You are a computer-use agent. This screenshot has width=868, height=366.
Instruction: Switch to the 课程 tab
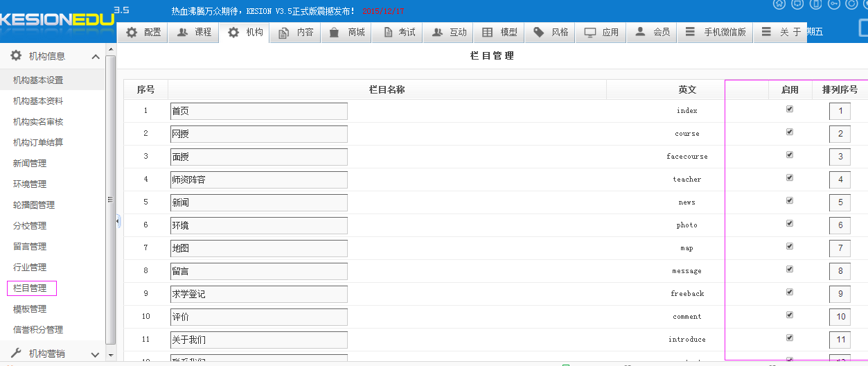[x=194, y=33]
